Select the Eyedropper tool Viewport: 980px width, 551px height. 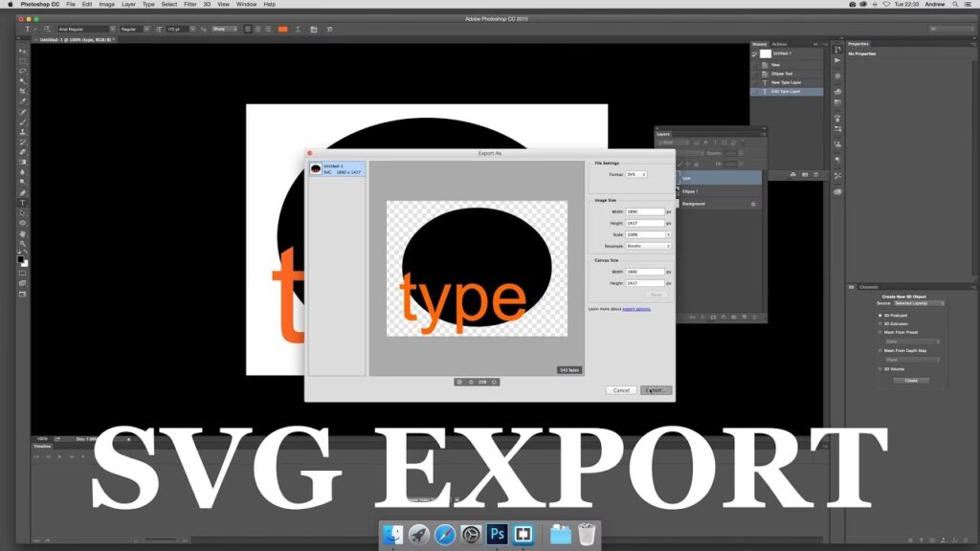point(23,101)
